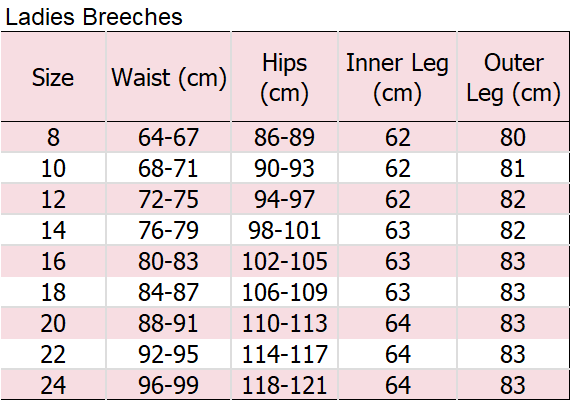This screenshot has width=570, height=400.
Task: Click the waist value 68-71
Action: pyautogui.click(x=168, y=168)
